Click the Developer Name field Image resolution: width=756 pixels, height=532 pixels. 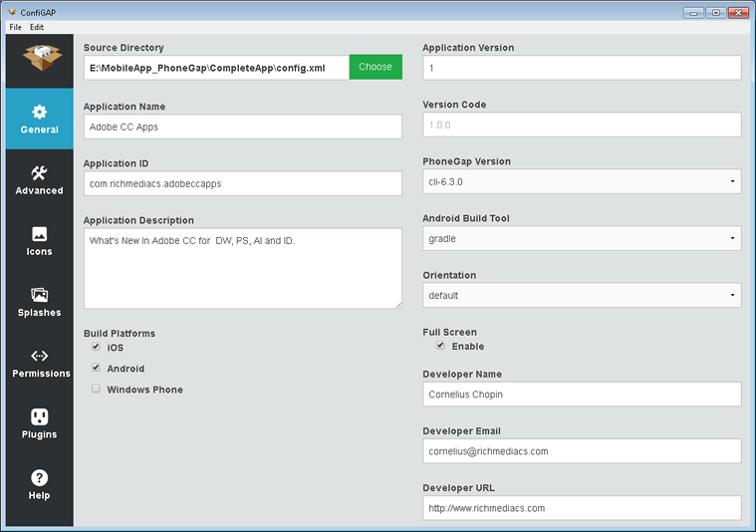point(582,395)
